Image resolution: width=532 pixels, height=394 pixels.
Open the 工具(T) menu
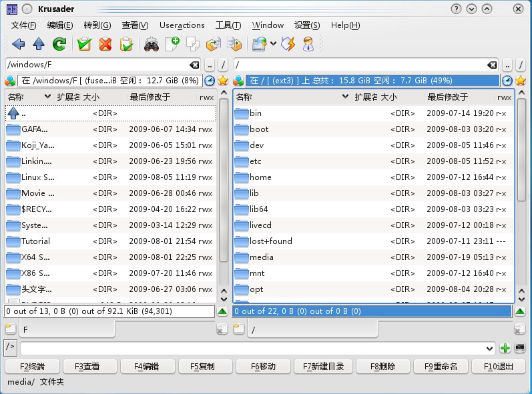coord(228,25)
